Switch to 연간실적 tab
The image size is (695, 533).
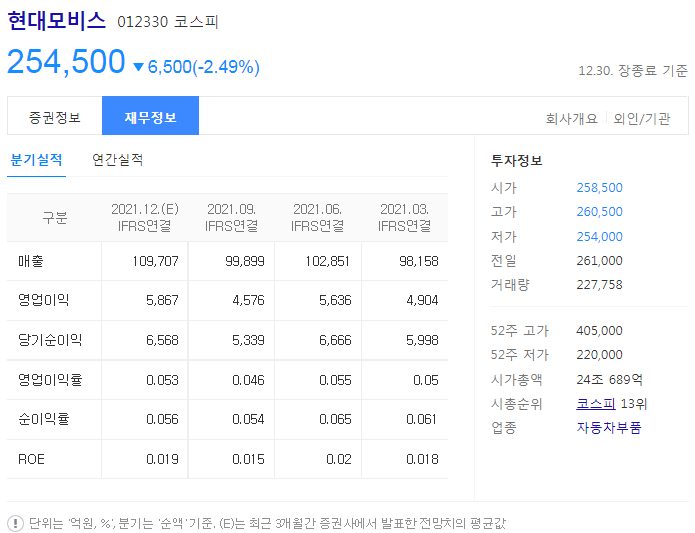tap(117, 160)
